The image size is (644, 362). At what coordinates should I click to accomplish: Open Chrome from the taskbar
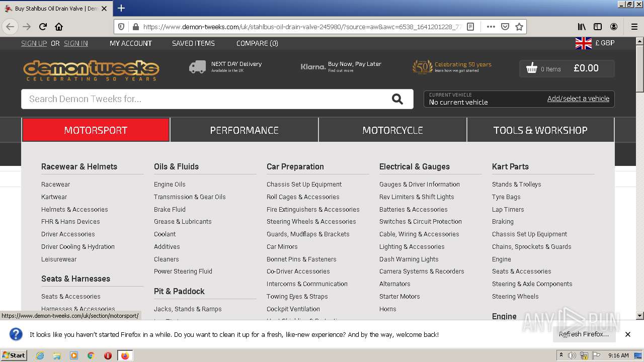pyautogui.click(x=91, y=355)
